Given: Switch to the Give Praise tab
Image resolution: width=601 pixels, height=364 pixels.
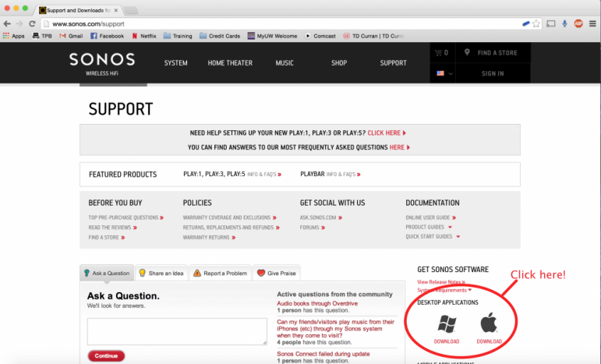Looking at the screenshot, I should 277,273.
